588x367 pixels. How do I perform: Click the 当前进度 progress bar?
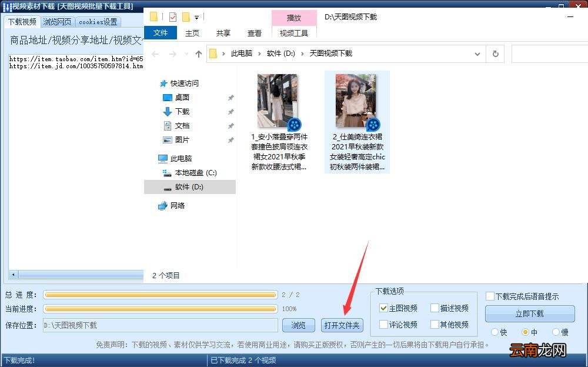(161, 309)
